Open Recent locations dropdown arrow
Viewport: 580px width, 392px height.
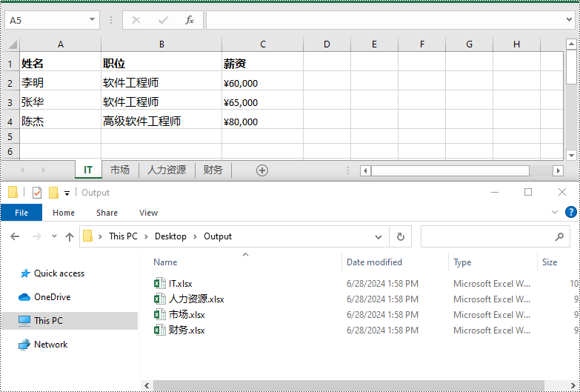54,236
